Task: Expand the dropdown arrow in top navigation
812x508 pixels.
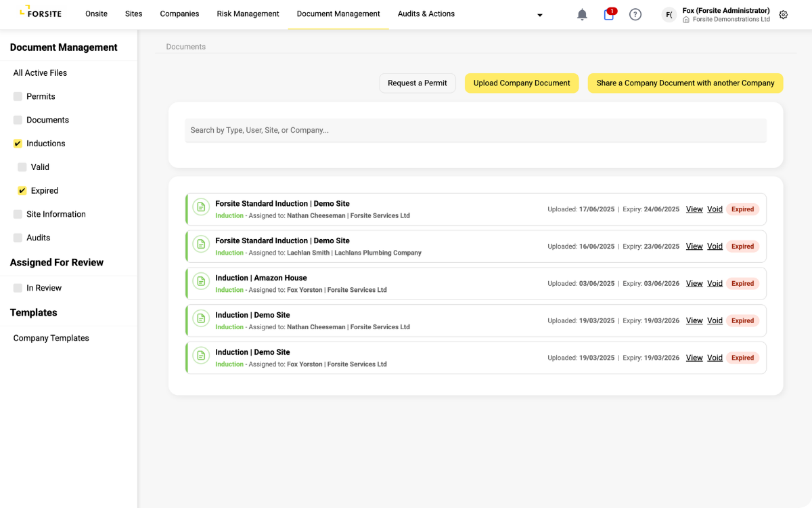Action: tap(539, 16)
